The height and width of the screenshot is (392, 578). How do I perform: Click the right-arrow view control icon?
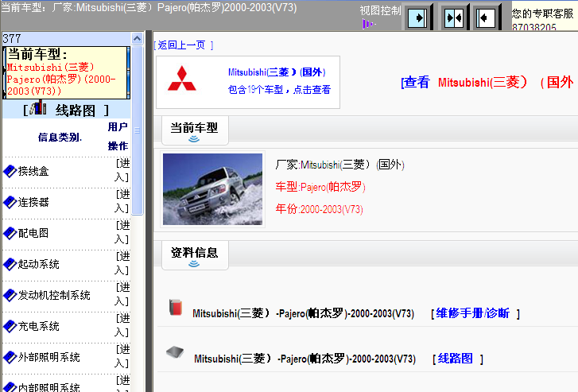point(417,17)
